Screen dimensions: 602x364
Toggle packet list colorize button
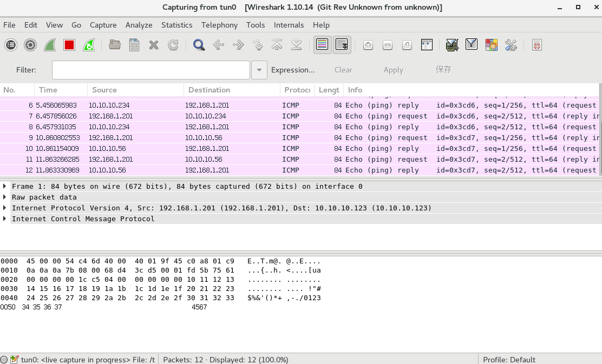tap(322, 45)
